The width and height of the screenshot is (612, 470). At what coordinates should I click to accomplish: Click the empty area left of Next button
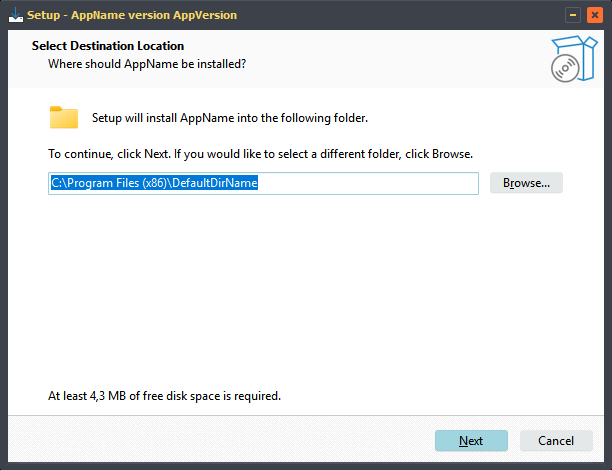(250, 441)
